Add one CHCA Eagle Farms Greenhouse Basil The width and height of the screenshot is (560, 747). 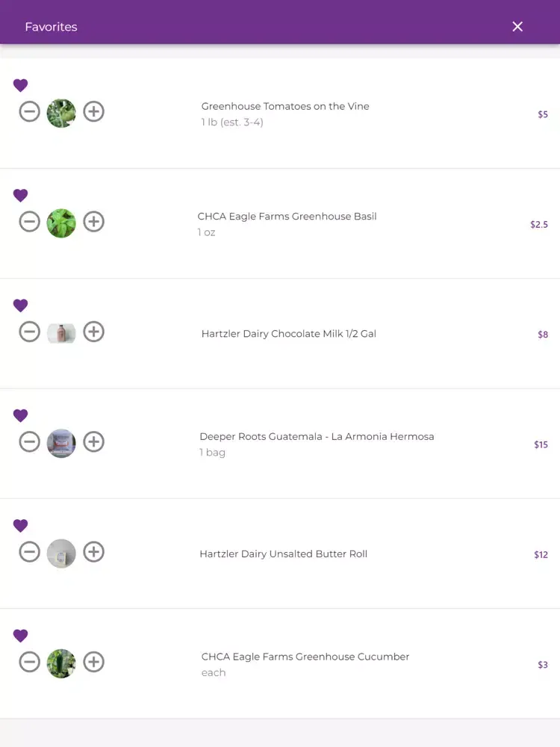94,222
